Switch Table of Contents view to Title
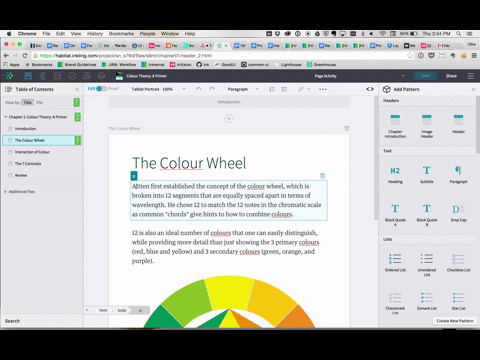This screenshot has width=480, height=360. click(x=28, y=102)
